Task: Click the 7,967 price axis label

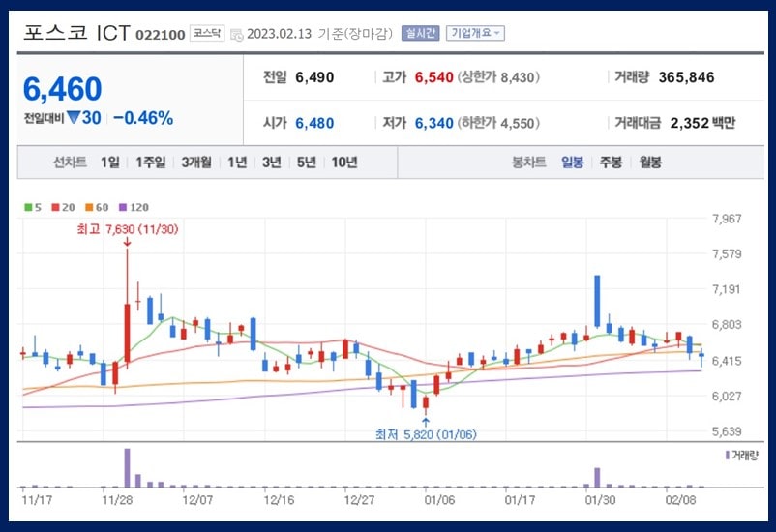Action: (727, 219)
